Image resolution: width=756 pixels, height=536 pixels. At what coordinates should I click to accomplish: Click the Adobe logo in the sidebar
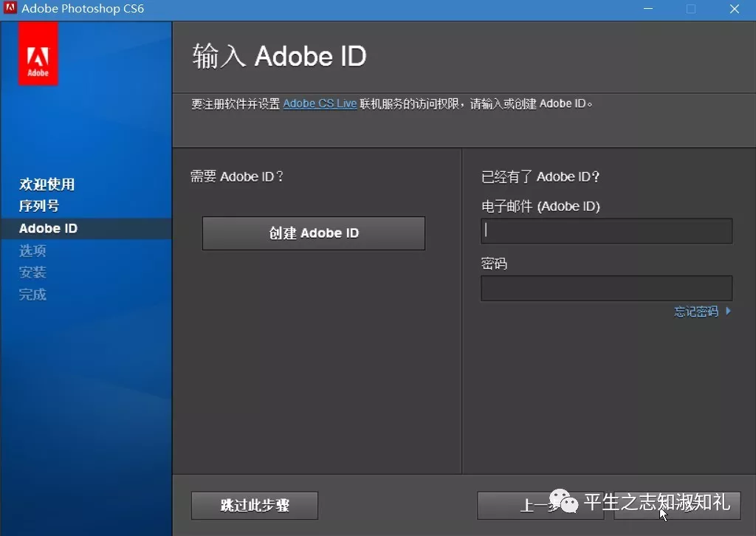coord(38,53)
